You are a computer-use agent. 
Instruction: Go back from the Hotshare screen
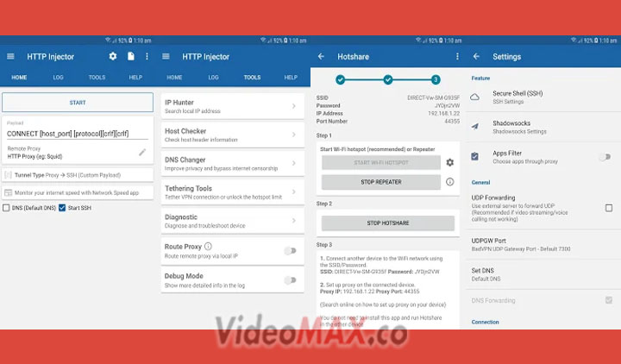[321, 57]
